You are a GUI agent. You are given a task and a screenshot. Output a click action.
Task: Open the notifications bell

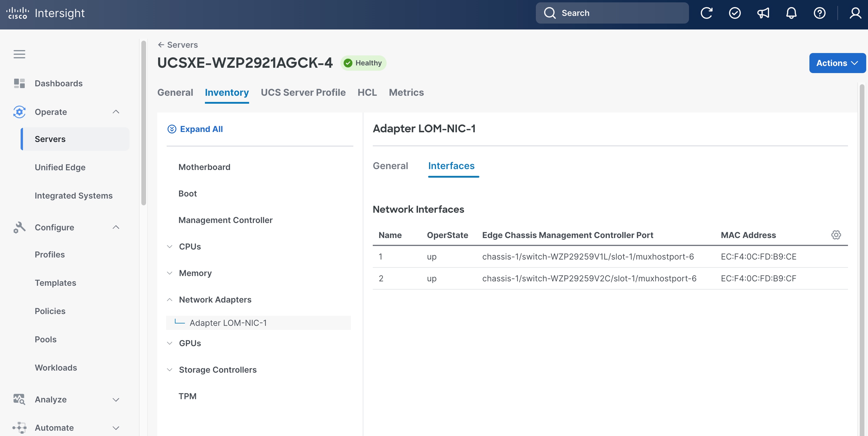pos(791,13)
